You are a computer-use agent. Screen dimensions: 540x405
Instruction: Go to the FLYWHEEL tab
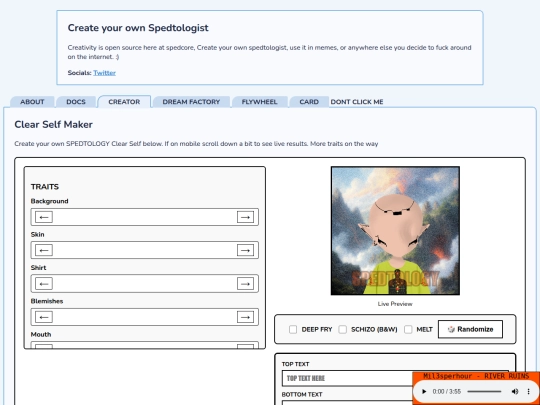(x=259, y=102)
